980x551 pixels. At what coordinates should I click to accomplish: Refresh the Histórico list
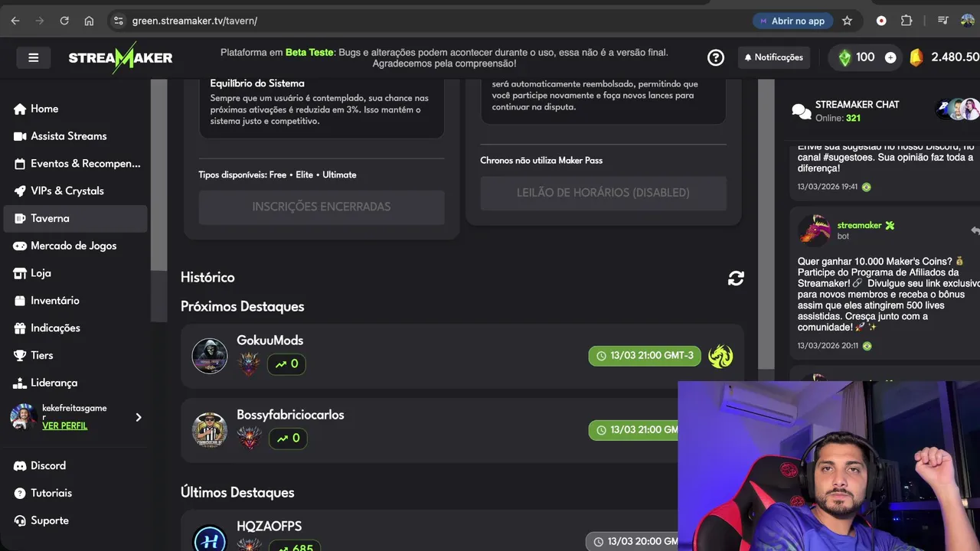tap(736, 279)
